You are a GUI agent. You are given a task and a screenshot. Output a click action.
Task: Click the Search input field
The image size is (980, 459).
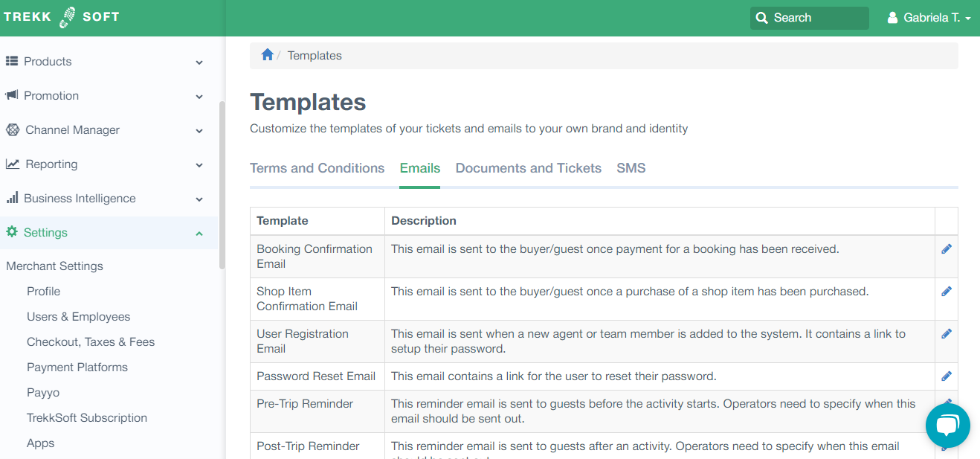[x=818, y=18]
